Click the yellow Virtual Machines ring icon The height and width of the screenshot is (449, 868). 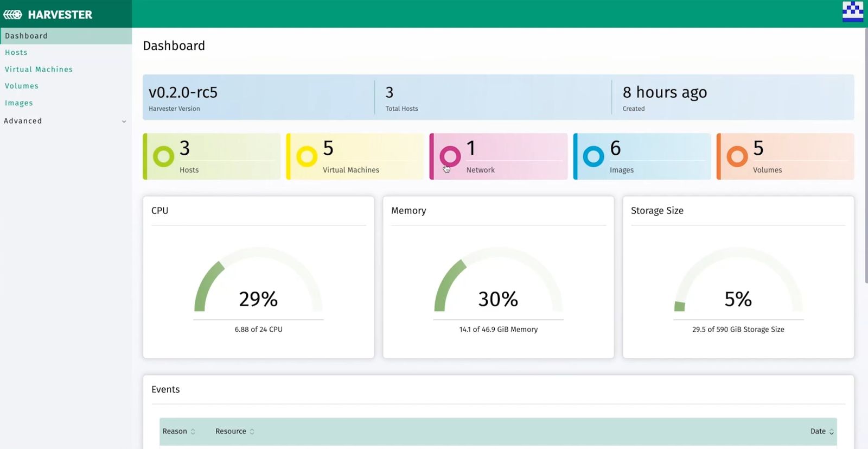point(307,156)
